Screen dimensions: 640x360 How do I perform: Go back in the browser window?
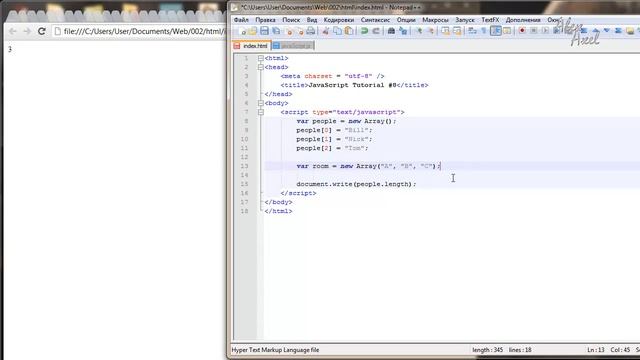13,31
